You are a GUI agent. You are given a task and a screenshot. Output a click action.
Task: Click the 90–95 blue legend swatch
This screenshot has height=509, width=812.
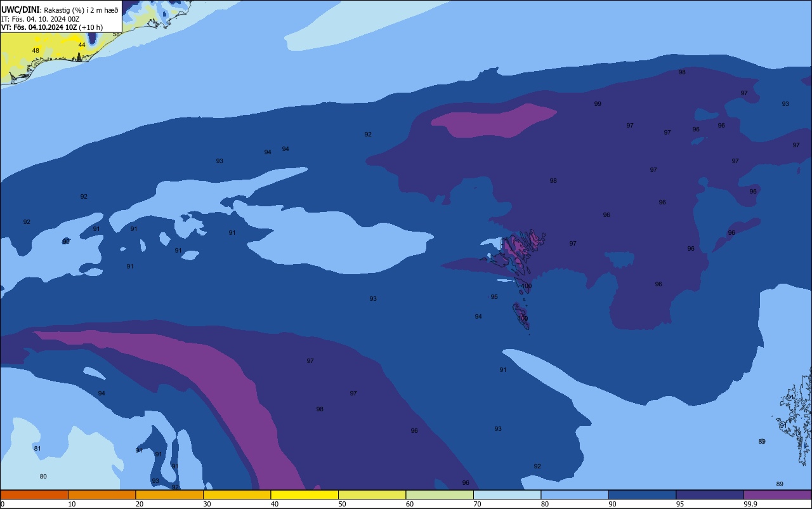point(642,494)
